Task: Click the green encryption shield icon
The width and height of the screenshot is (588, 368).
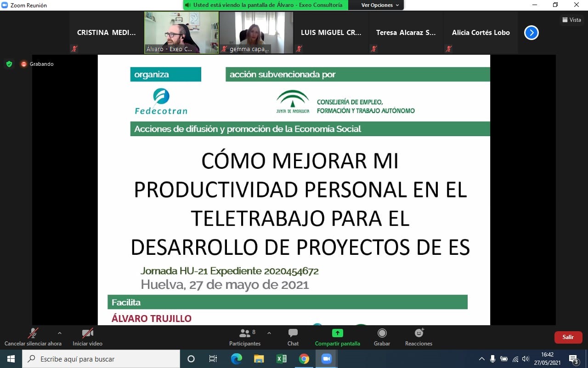Action: tap(9, 64)
